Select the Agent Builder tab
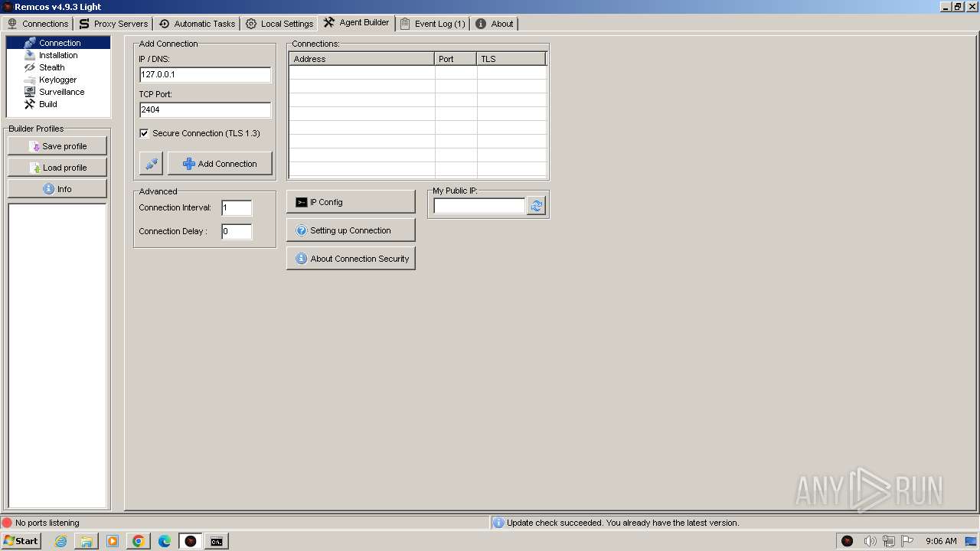 [356, 23]
